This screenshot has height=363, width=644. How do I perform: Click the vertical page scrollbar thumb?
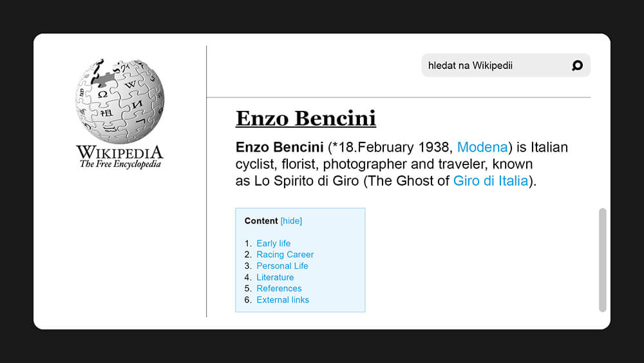[x=603, y=260]
